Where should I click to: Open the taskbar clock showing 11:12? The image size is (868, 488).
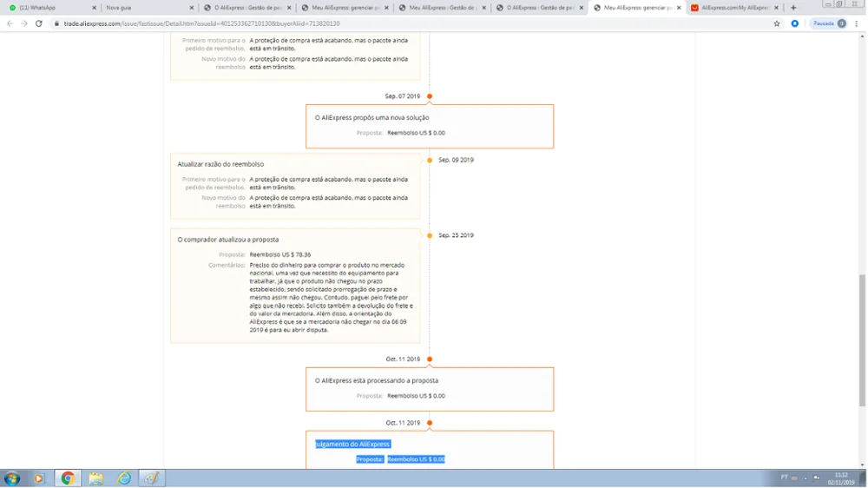[x=841, y=478]
